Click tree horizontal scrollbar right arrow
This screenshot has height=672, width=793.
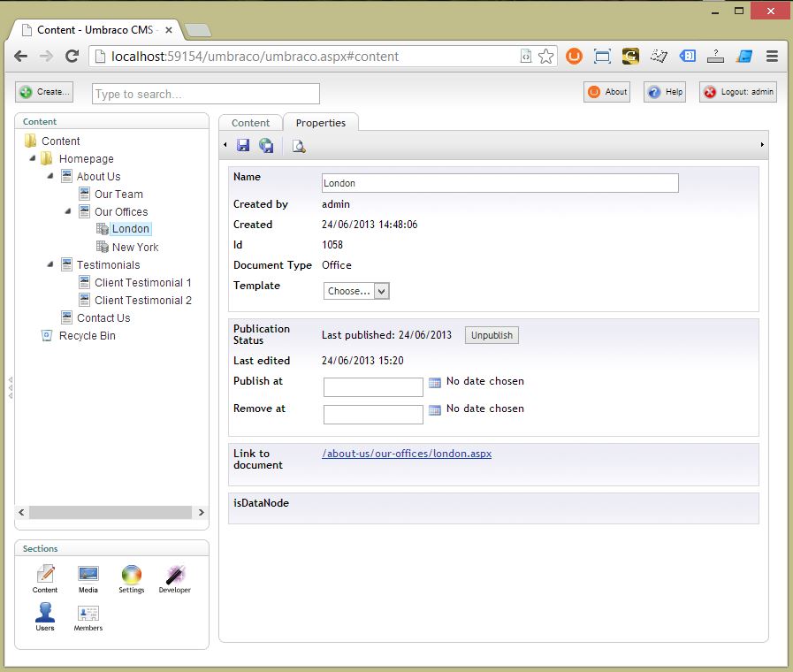(202, 512)
